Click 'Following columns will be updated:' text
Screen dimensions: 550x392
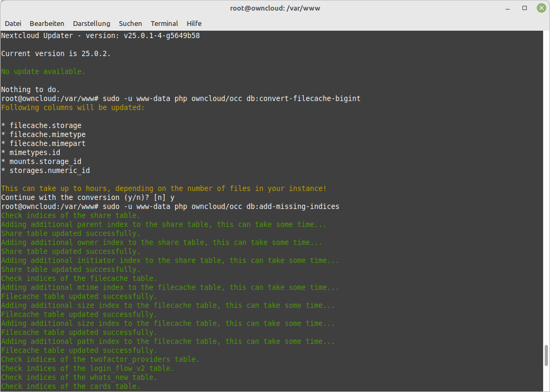[x=72, y=107]
